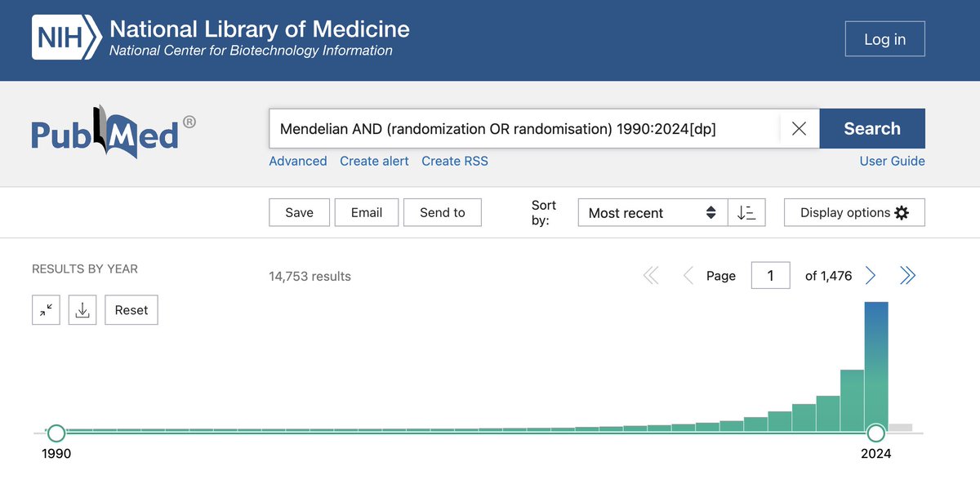Open the Sort by Most recent dropdown
Image resolution: width=980 pixels, height=484 pixels.
[x=651, y=213]
